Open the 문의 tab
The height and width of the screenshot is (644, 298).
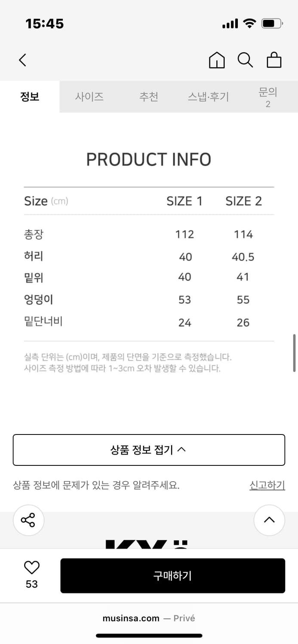[267, 97]
